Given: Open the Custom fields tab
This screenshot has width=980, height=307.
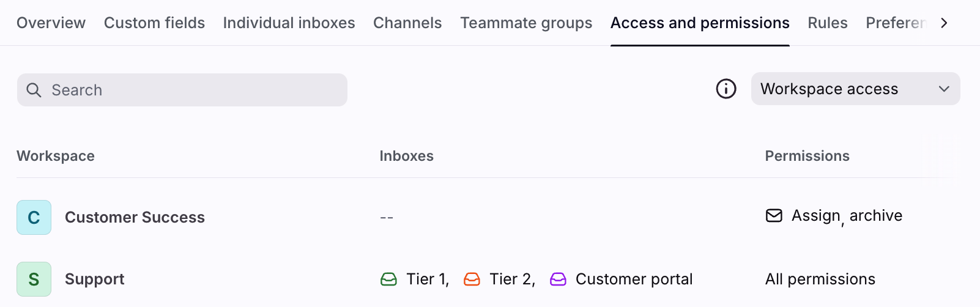Looking at the screenshot, I should 154,23.
